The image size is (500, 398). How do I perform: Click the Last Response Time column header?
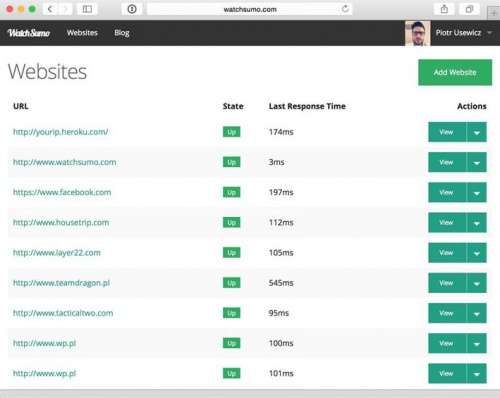(307, 106)
